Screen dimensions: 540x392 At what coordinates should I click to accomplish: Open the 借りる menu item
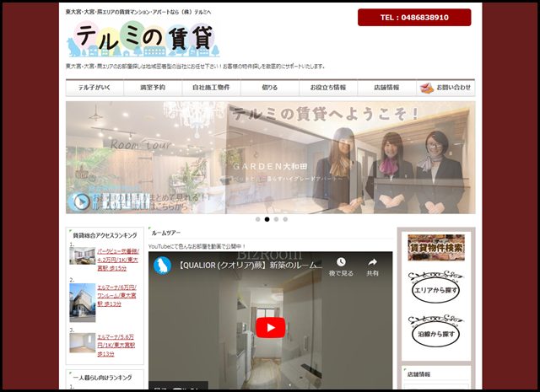click(x=270, y=88)
